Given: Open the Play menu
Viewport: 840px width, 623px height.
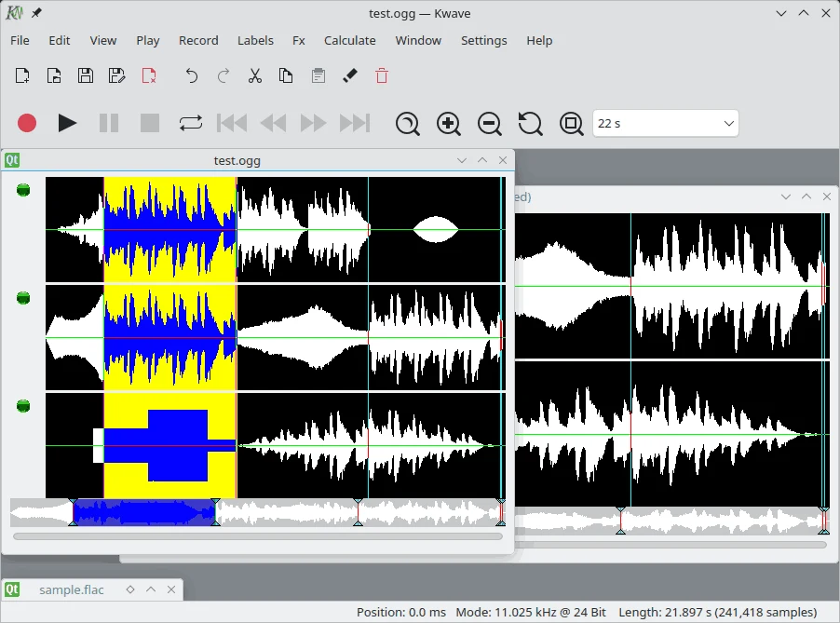Looking at the screenshot, I should (148, 40).
